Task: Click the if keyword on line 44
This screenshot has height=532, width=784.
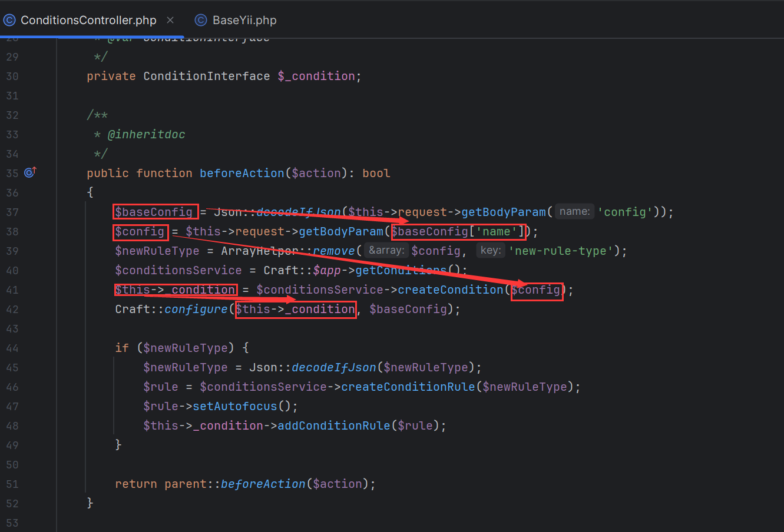Action: (122, 348)
